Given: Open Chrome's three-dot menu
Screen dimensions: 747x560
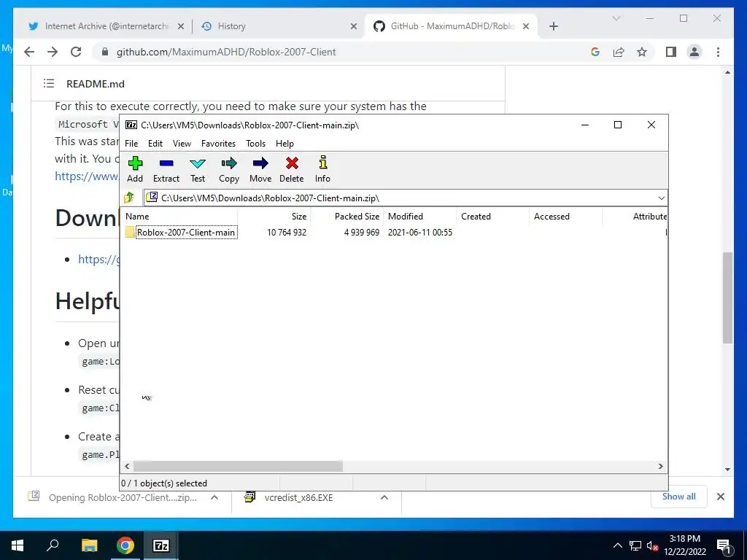Looking at the screenshot, I should pyautogui.click(x=718, y=52).
